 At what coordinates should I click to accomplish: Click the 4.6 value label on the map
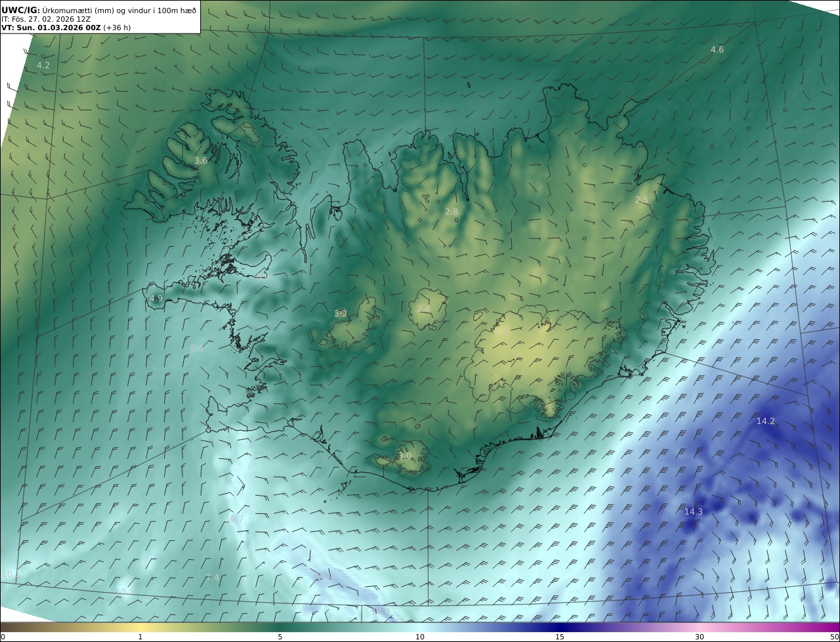(x=717, y=50)
